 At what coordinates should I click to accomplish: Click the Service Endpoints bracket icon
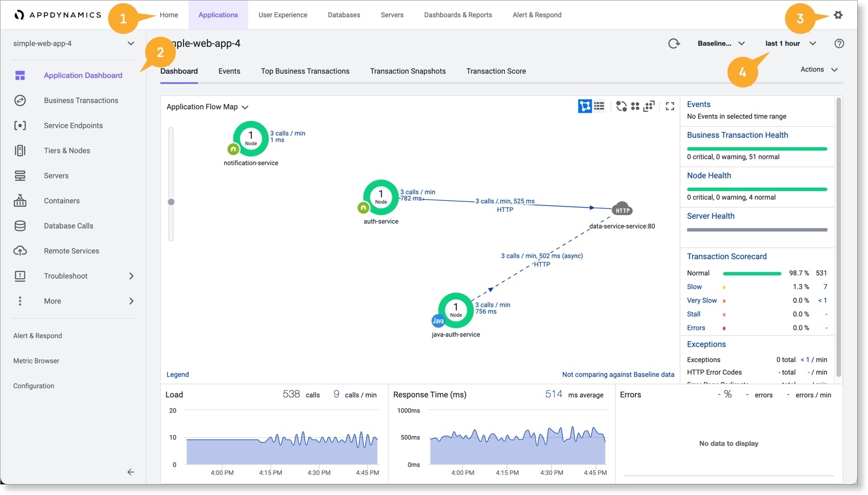pyautogui.click(x=20, y=125)
